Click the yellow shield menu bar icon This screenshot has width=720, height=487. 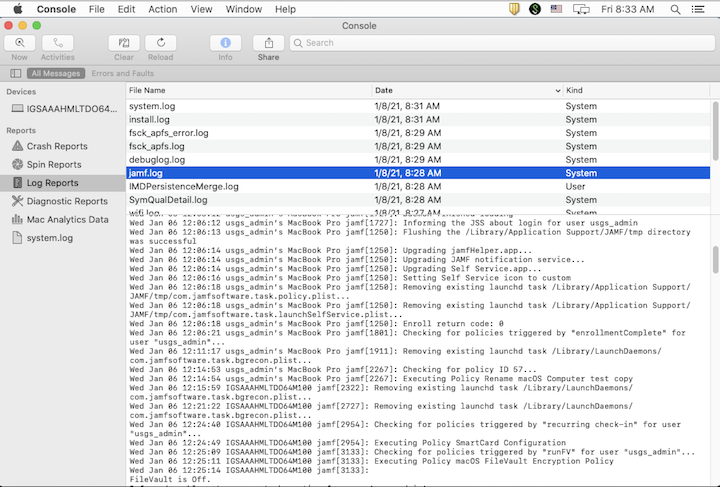click(514, 9)
